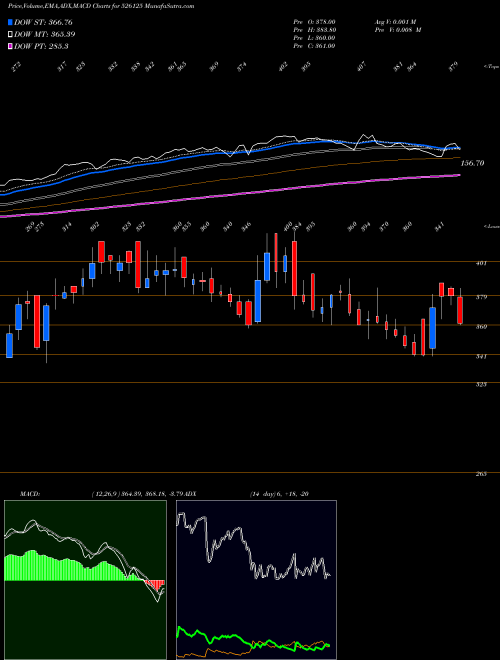Viewport: 500px width, 660px height.
Task: Click the Avg V average volume value
Action: [395, 22]
